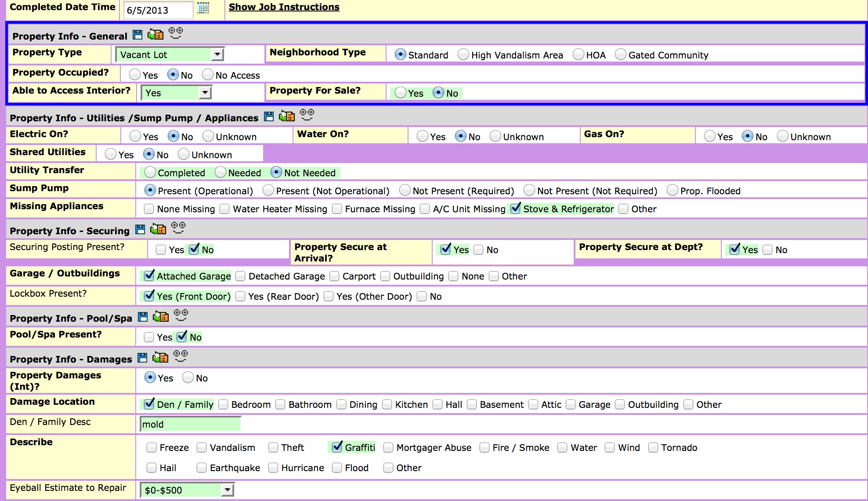Image resolution: width=868 pixels, height=501 pixels.
Task: Open Able to Access Interior dropdown
Action: 176,93
